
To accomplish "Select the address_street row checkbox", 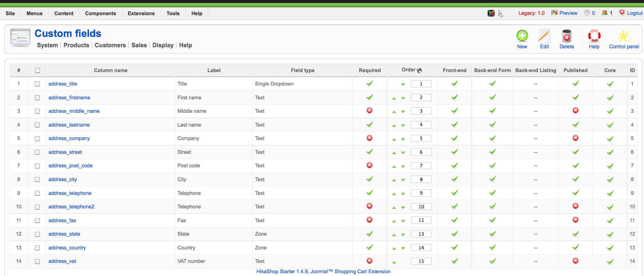I will coord(37,152).
